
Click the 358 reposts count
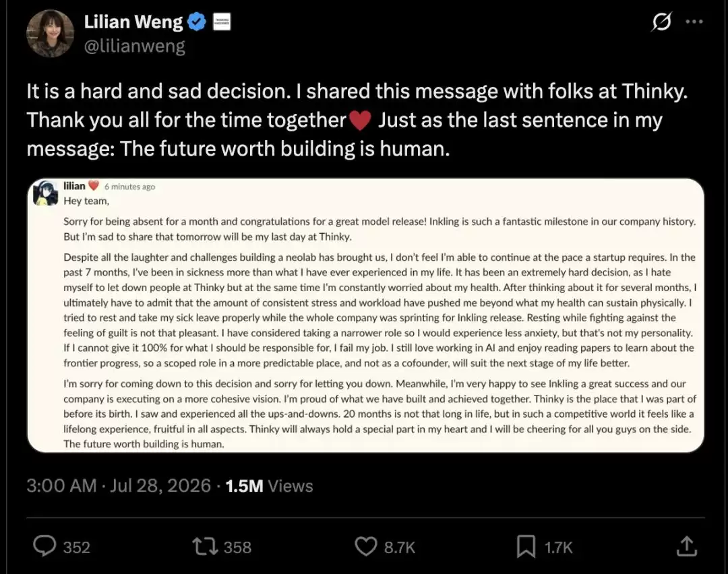point(237,548)
